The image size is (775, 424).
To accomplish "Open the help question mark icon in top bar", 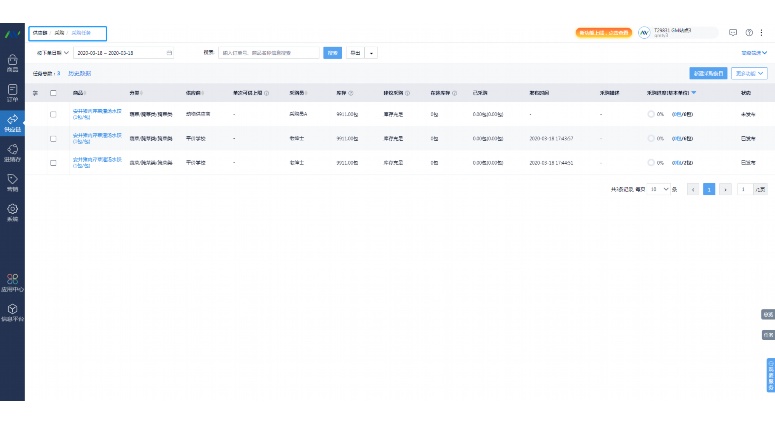I will 749,33.
